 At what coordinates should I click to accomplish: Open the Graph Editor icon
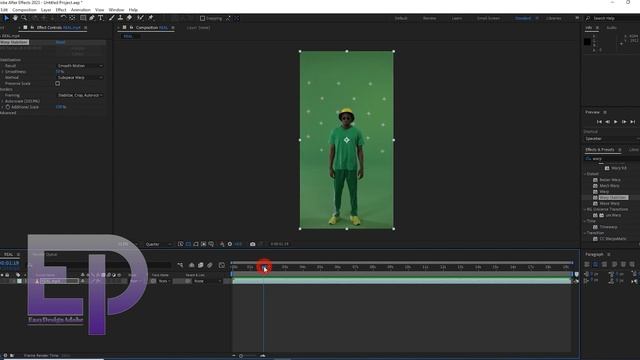tap(222, 265)
